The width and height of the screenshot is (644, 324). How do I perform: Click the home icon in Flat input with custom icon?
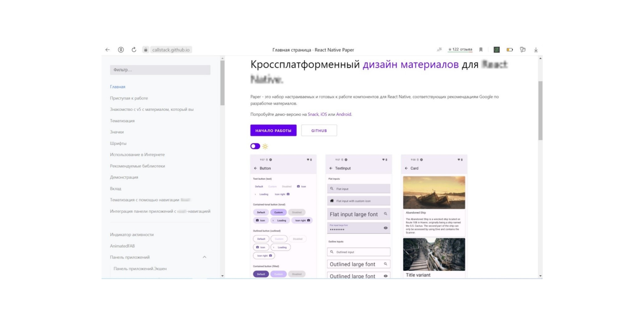click(332, 201)
